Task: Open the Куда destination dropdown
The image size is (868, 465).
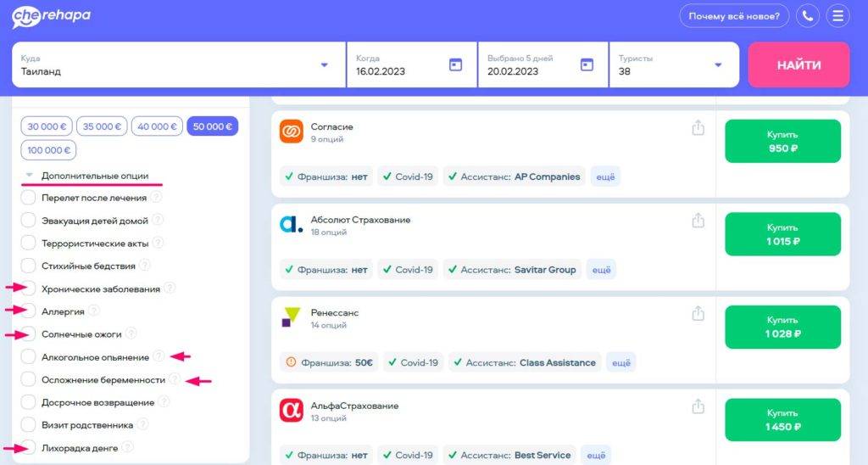Action: 324,64
